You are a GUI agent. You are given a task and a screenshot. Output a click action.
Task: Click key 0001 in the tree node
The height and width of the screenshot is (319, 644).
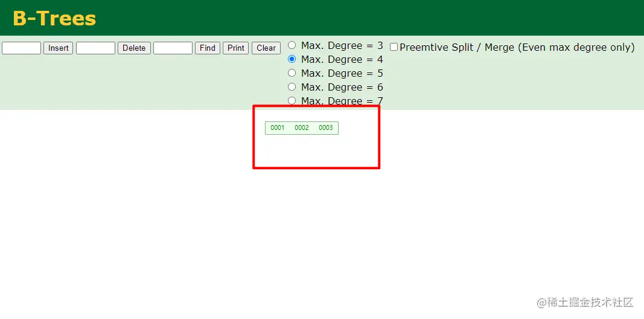(x=278, y=128)
